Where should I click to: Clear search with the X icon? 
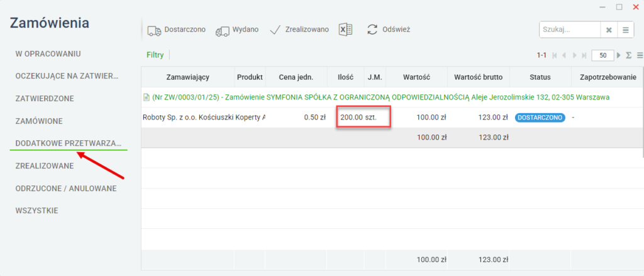click(x=609, y=30)
